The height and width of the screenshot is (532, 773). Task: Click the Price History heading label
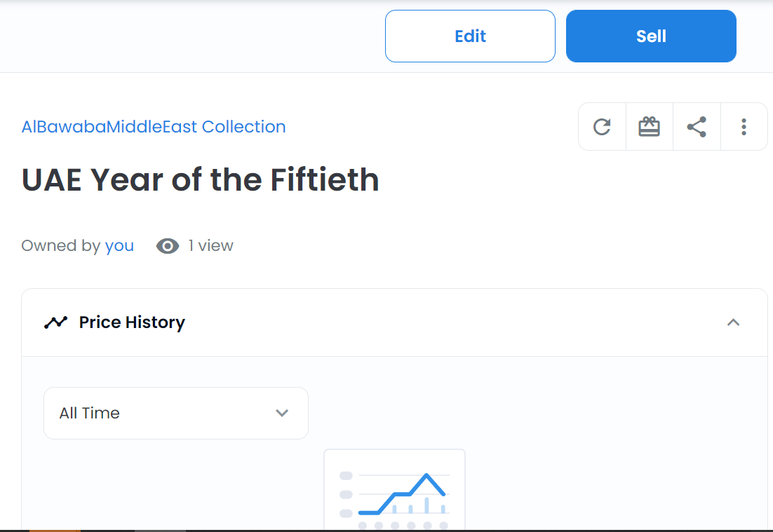pos(132,322)
